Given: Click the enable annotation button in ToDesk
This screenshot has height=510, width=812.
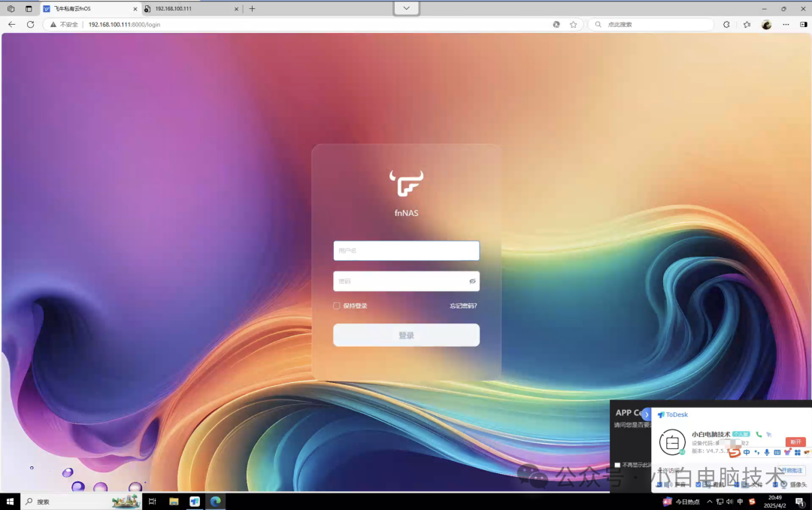Looking at the screenshot, I should click(x=791, y=471).
